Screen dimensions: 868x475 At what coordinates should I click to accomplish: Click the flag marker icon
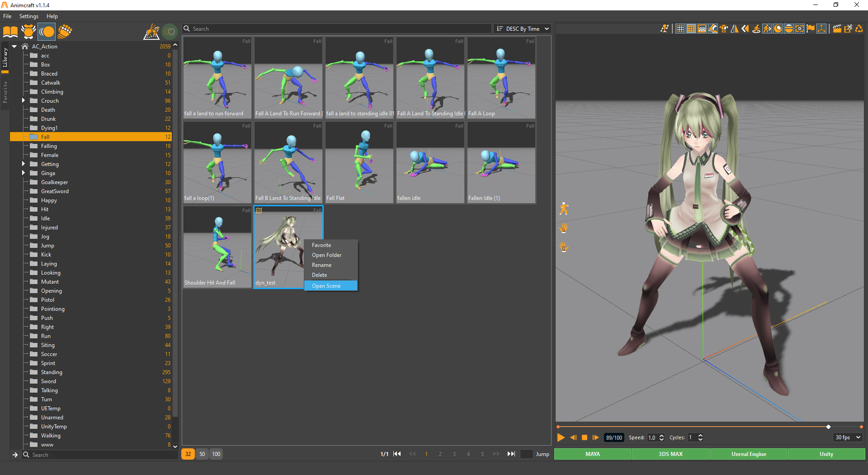(x=811, y=28)
